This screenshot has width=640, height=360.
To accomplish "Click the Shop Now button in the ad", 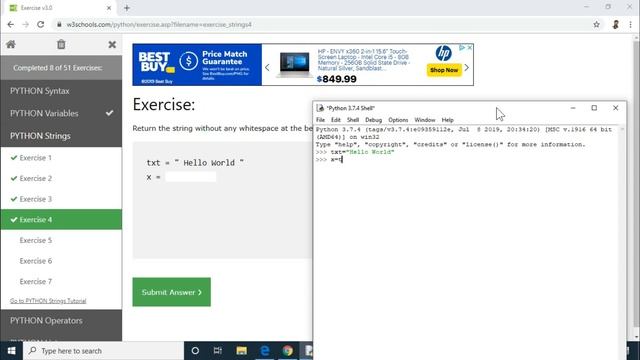I will (444, 70).
